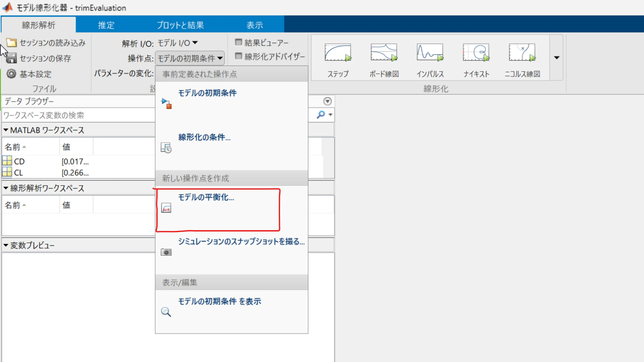Viewport: 644px width, 362px height.
Task: Select the impulse response plot
Action: (430, 57)
